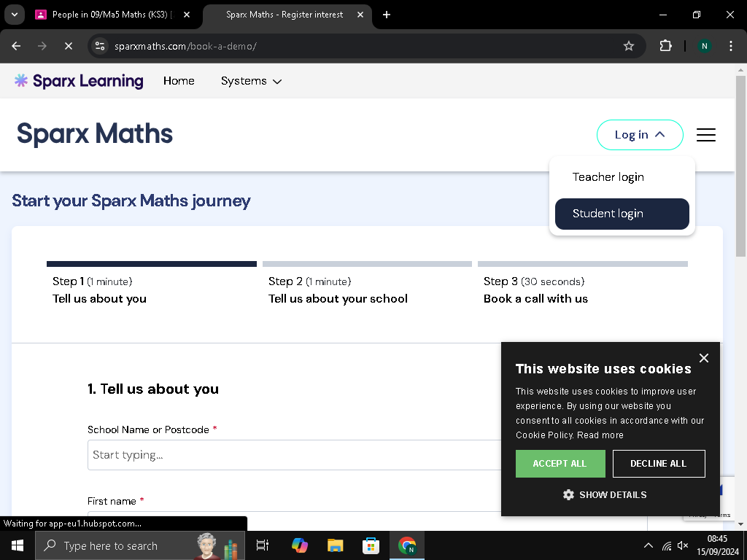This screenshot has height=560, width=747.
Task: Click the Chrome taskbar icon
Action: click(x=407, y=545)
